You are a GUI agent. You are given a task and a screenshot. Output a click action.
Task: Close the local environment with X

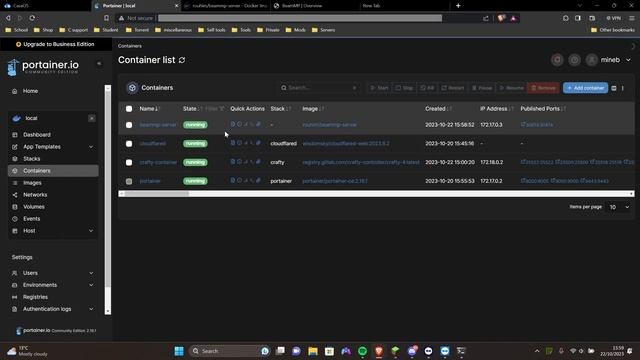click(92, 118)
